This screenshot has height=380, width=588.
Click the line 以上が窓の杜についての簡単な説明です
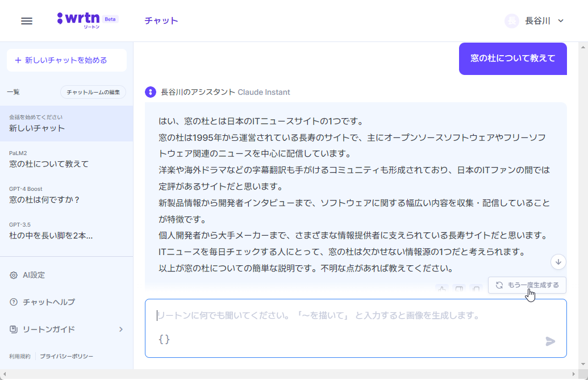pos(307,268)
